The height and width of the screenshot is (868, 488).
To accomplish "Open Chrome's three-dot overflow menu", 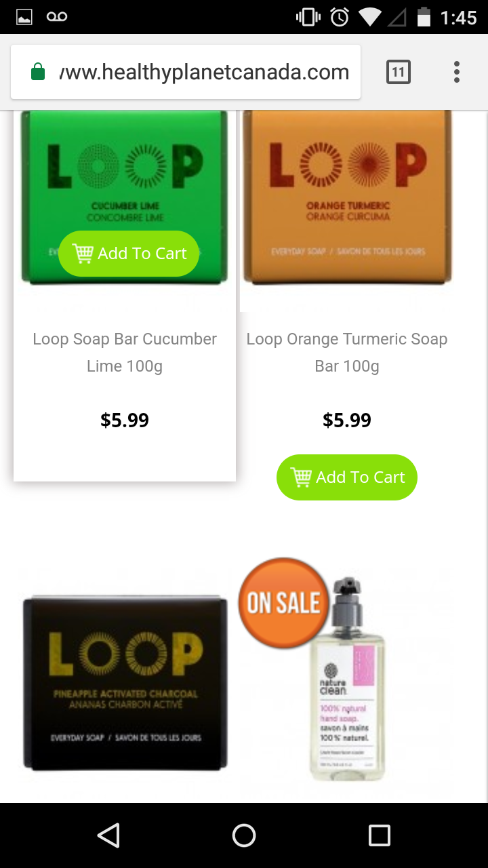I will click(x=457, y=72).
